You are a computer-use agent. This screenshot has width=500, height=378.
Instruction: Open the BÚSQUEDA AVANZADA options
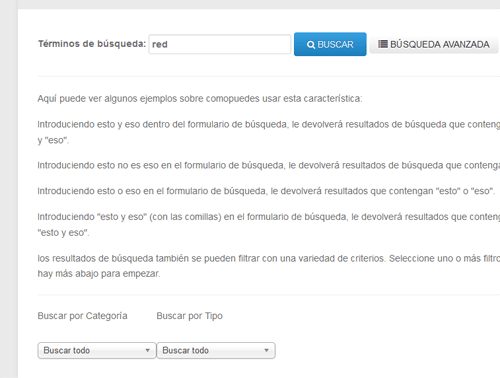click(x=434, y=44)
